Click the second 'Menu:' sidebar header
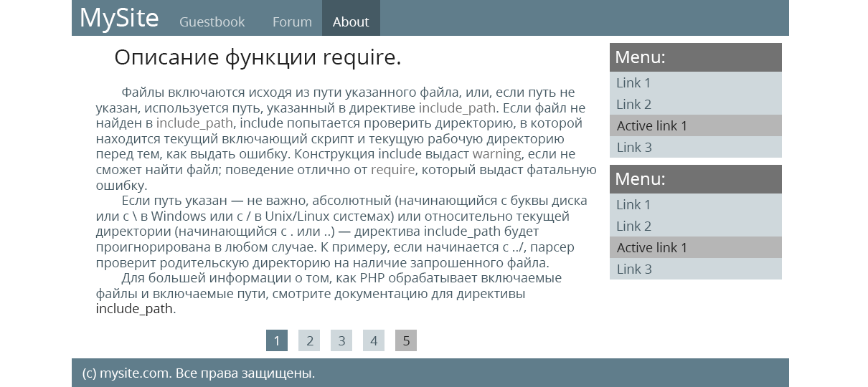This screenshot has width=868, height=387. pos(696,179)
